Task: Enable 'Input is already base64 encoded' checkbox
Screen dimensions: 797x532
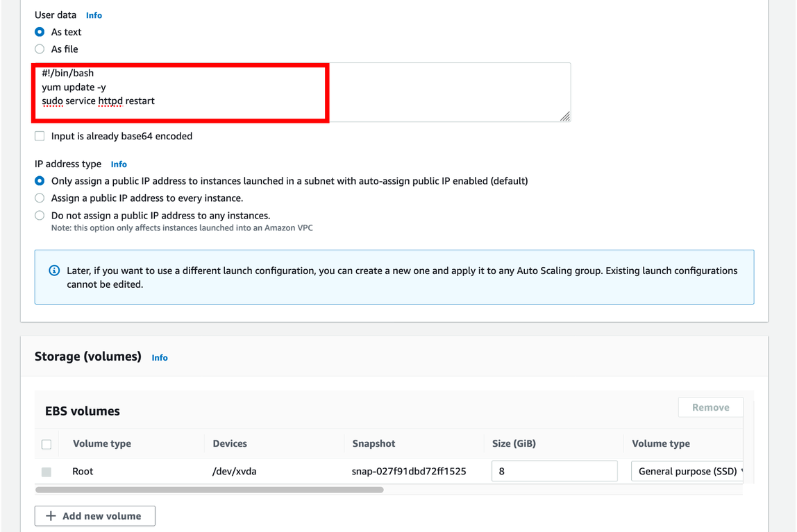Action: [x=40, y=136]
